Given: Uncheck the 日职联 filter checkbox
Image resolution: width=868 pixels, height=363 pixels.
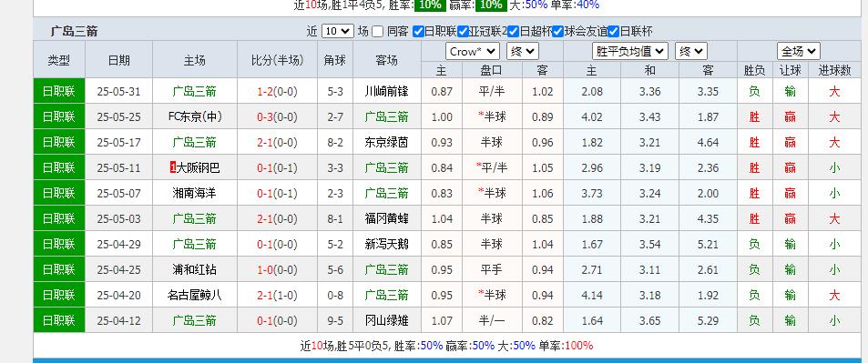Looking at the screenshot, I should click(x=418, y=32).
